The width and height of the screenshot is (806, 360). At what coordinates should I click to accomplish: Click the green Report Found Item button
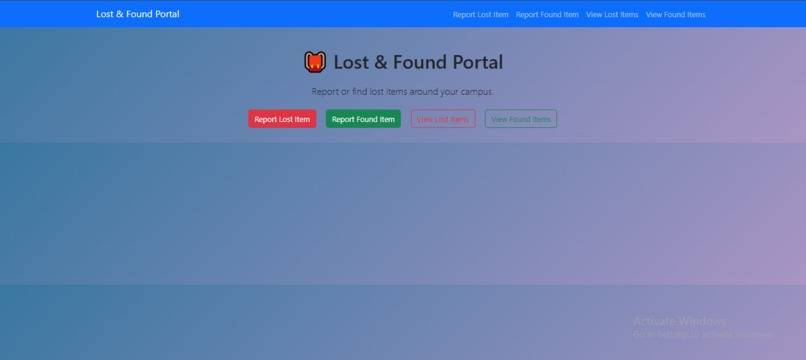363,119
